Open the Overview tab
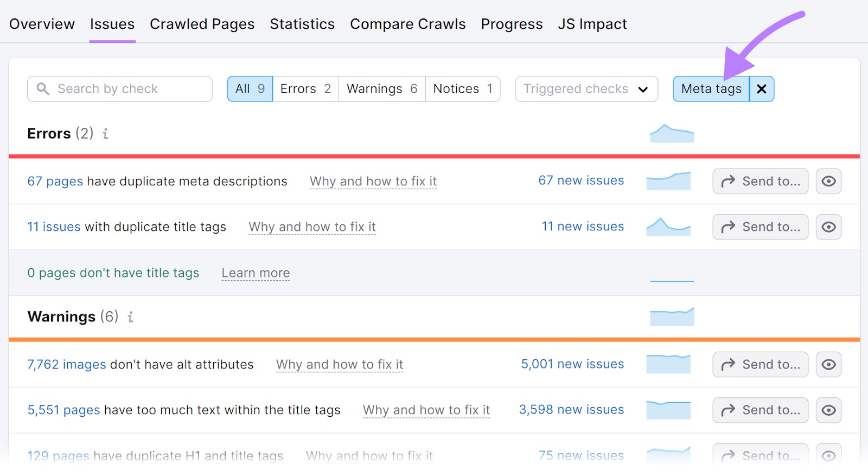The height and width of the screenshot is (471, 868). [x=42, y=24]
